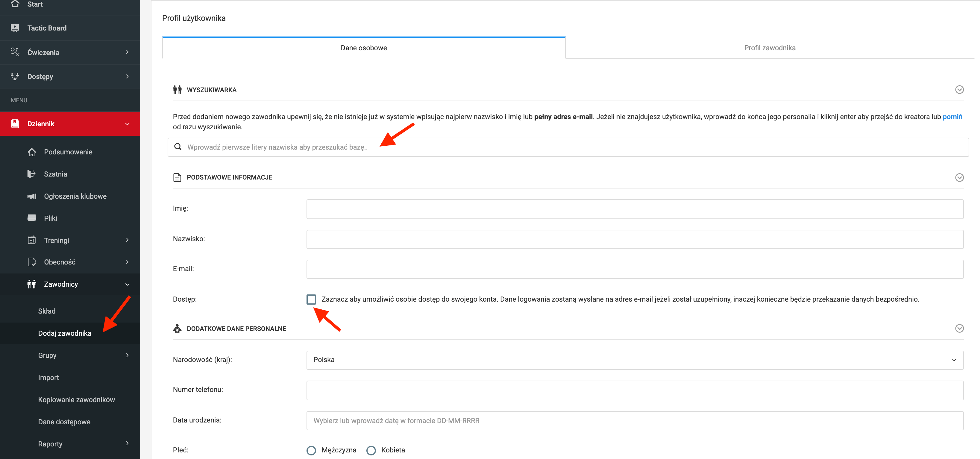980x459 pixels.
Task: Open the Narodowość country dropdown
Action: click(x=635, y=360)
